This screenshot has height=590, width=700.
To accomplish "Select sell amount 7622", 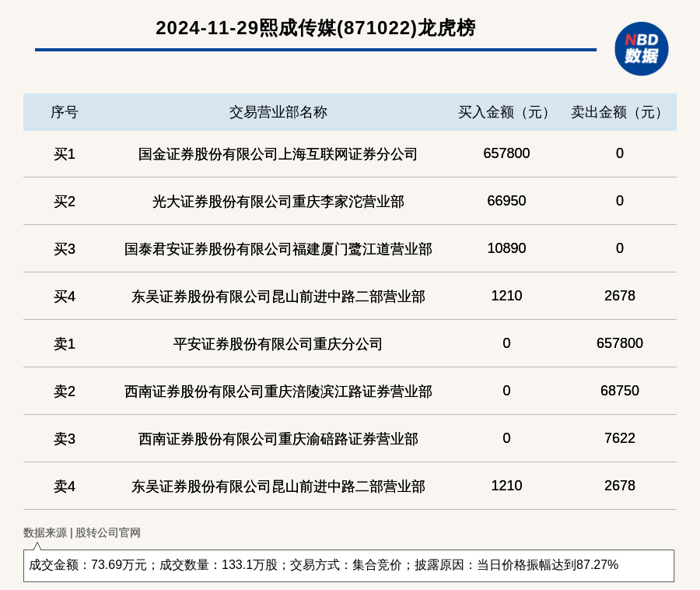I will pos(620,438).
